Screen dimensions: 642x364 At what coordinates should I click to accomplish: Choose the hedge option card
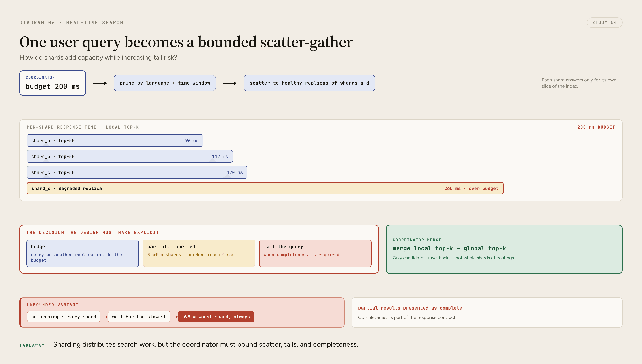83,253
